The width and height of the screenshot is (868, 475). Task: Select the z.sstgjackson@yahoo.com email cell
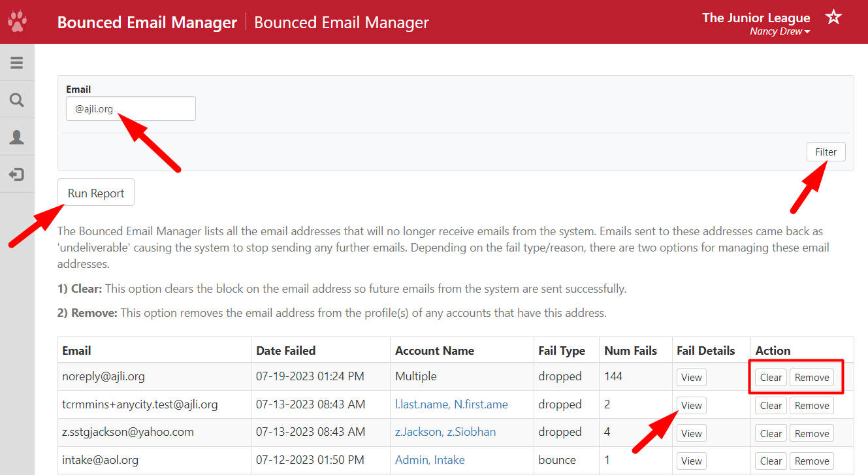click(154, 433)
